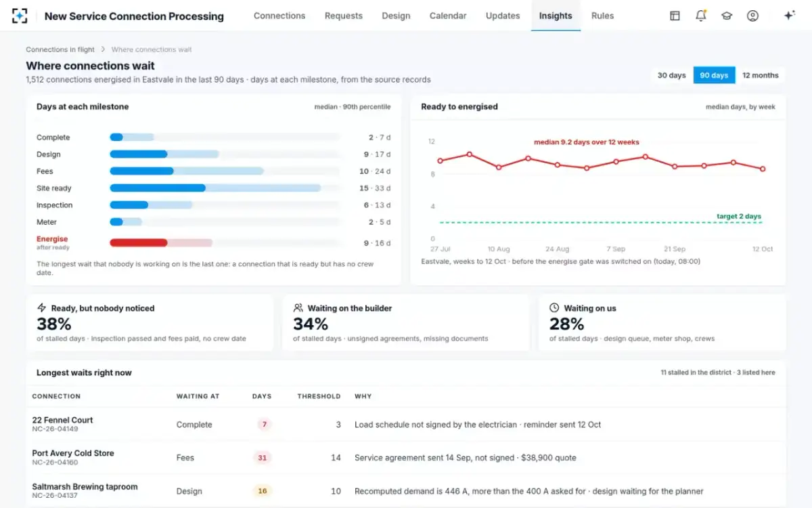The image size is (812, 508).
Task: Click the NC-26-04160 reference
Action: coord(55,462)
